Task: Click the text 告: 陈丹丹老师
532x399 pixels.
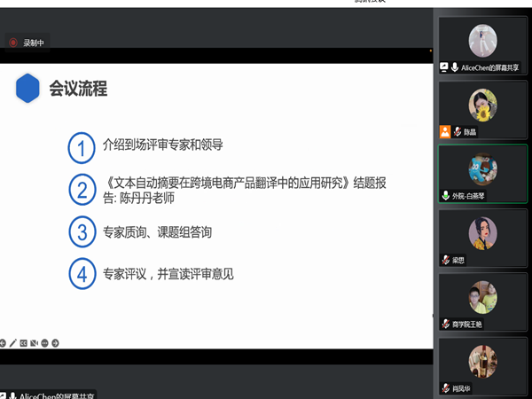Action: point(139,198)
